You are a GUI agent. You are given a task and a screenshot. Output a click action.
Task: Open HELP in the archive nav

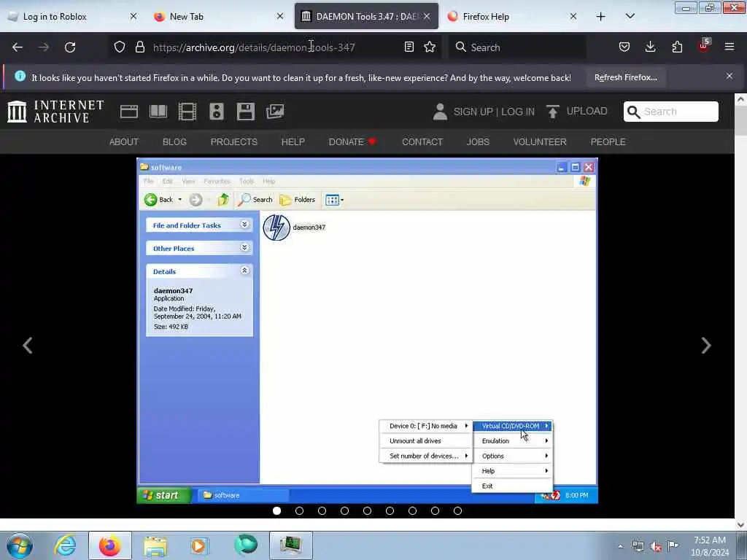(293, 142)
